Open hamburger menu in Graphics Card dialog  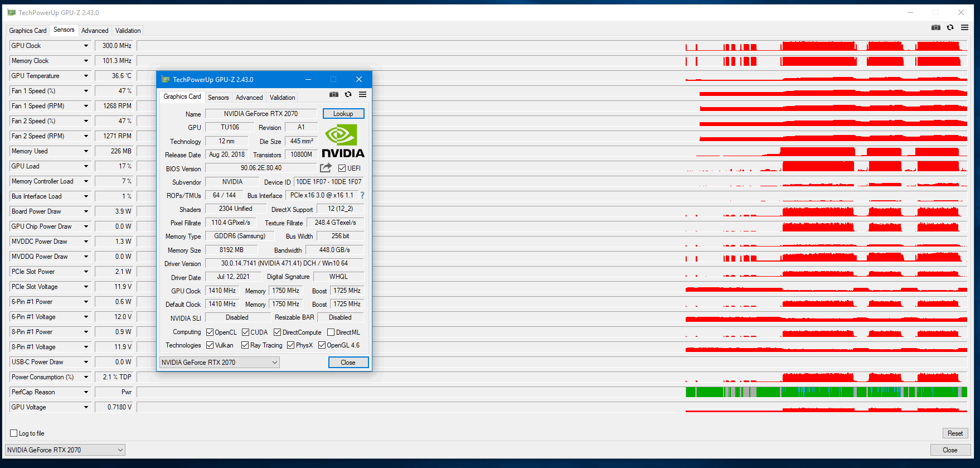click(x=362, y=94)
